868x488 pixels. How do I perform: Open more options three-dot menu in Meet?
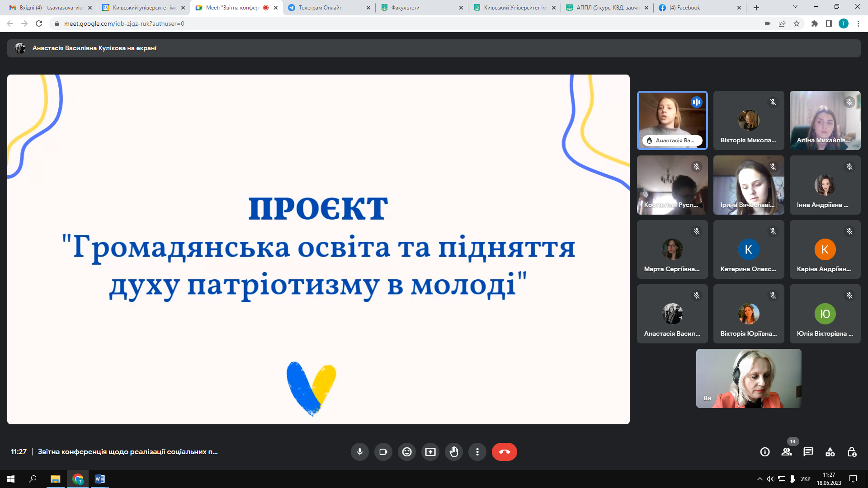(x=477, y=452)
